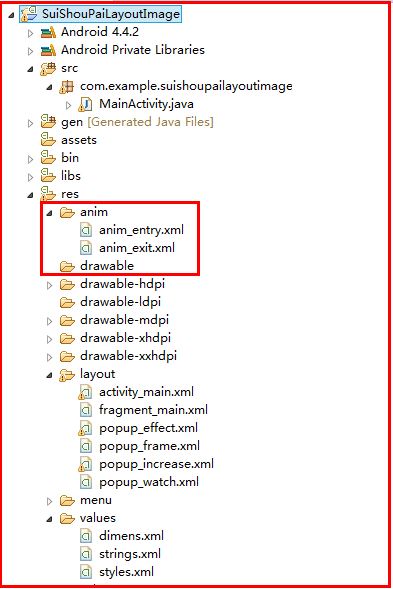Collapse the res folder
The height and width of the screenshot is (589, 393).
pos(31,196)
